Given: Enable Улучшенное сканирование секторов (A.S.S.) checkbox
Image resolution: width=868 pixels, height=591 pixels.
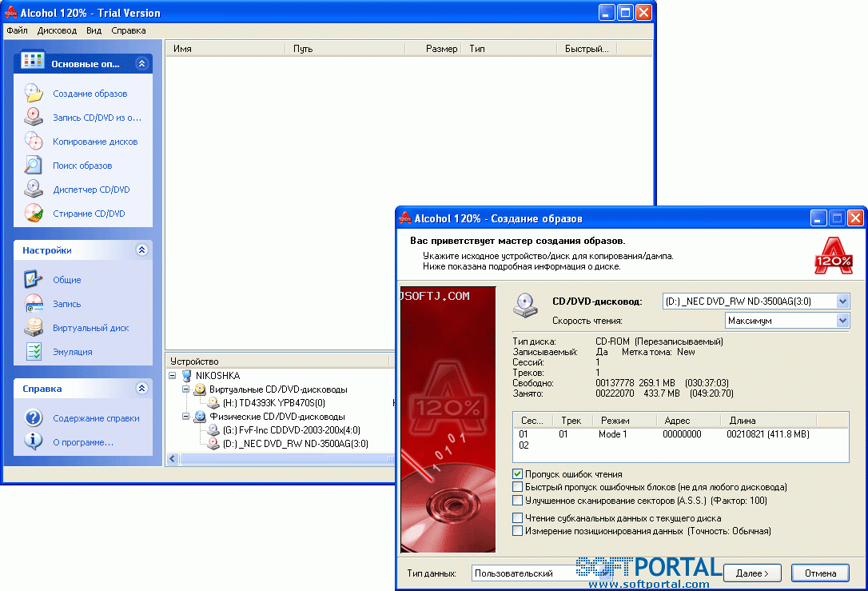Looking at the screenshot, I should click(518, 500).
